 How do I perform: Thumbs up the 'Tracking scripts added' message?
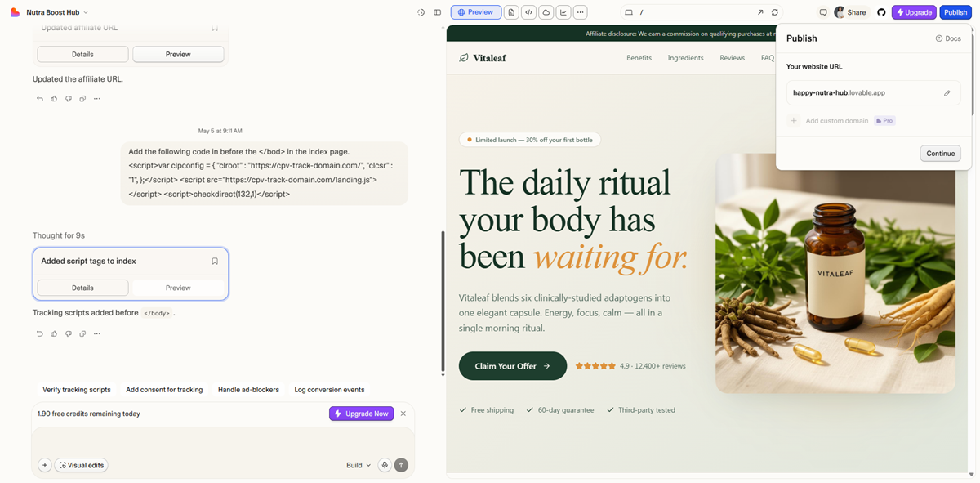click(54, 333)
